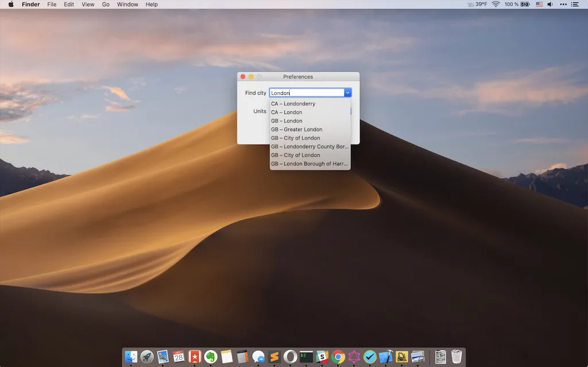Open Slack from the Dock

coord(322,357)
